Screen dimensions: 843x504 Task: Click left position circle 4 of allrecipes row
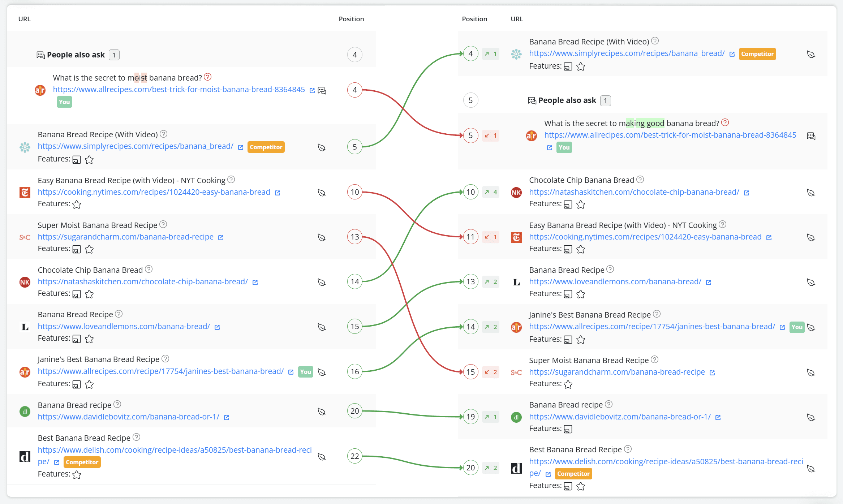[x=355, y=90]
